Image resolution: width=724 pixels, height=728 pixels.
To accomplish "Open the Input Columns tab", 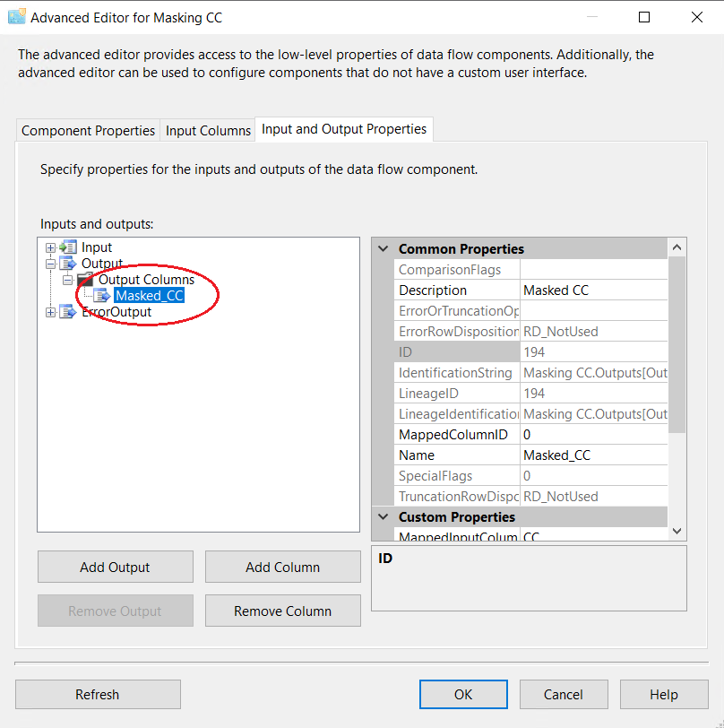I will 208,131.
